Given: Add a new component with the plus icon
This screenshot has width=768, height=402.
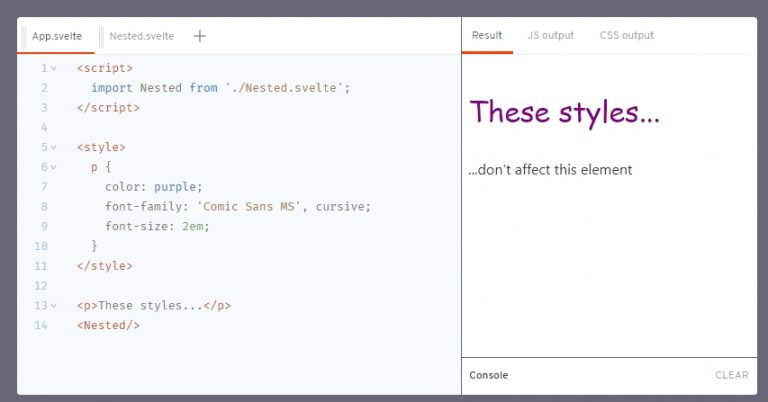Looking at the screenshot, I should [x=200, y=36].
